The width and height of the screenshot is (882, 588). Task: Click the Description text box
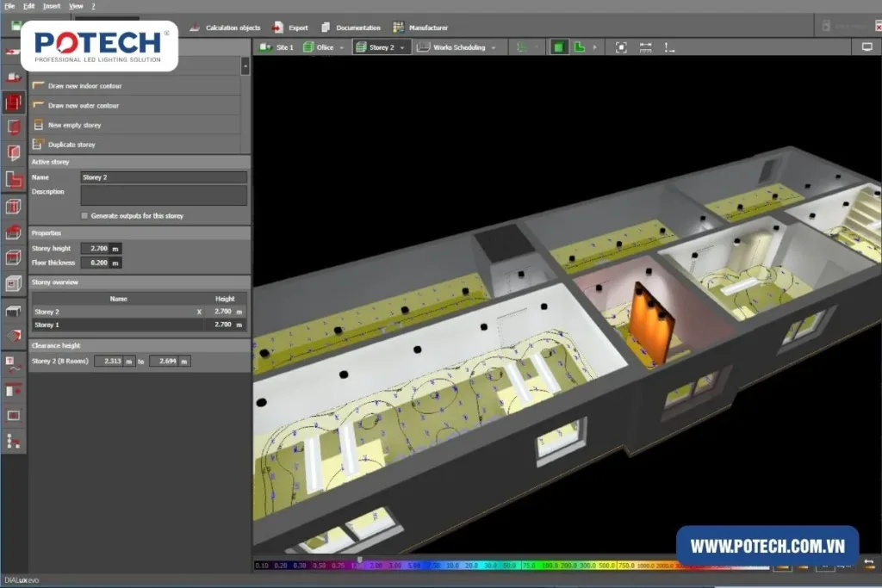tap(163, 195)
